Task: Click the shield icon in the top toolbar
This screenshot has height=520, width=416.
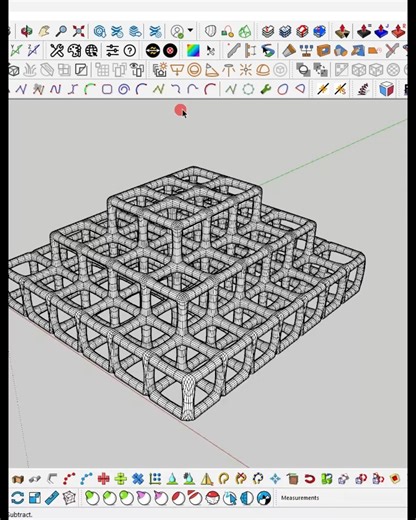Action: pyautogui.click(x=210, y=32)
